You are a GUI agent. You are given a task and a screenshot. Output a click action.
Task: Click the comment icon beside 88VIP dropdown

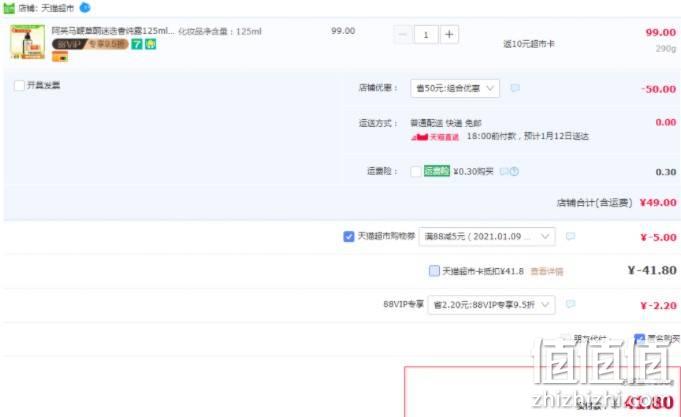(570, 304)
